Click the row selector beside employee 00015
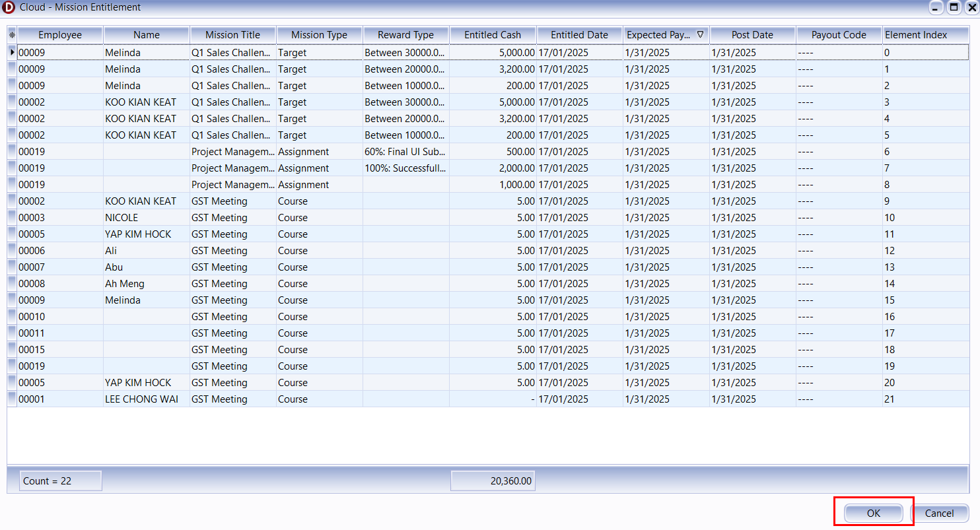The width and height of the screenshot is (980, 530). [x=11, y=349]
